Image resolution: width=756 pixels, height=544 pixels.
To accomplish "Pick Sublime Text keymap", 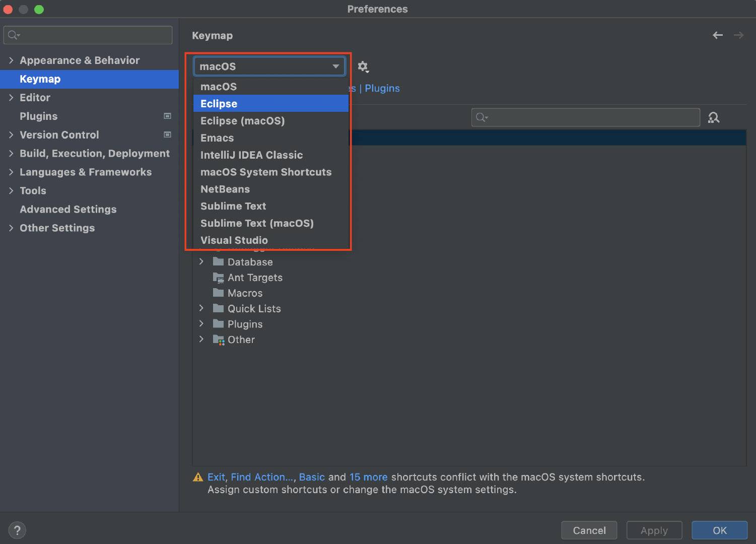I will (271, 207).
